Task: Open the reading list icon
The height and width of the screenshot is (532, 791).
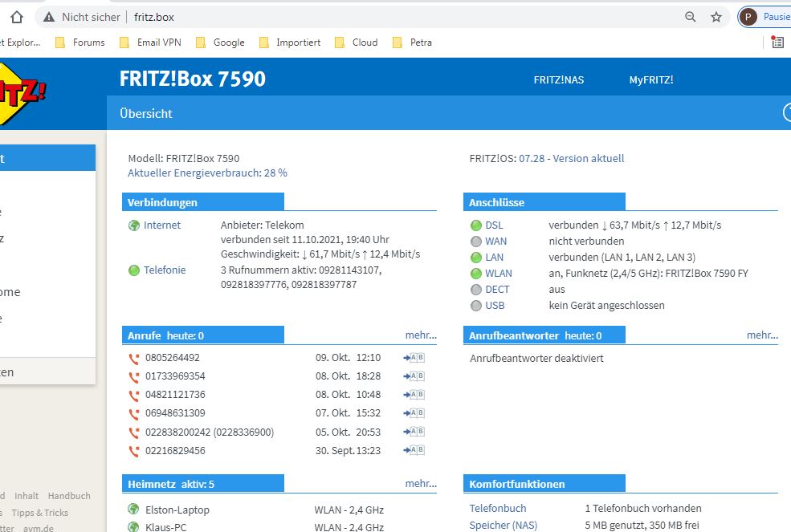Action: (777, 43)
